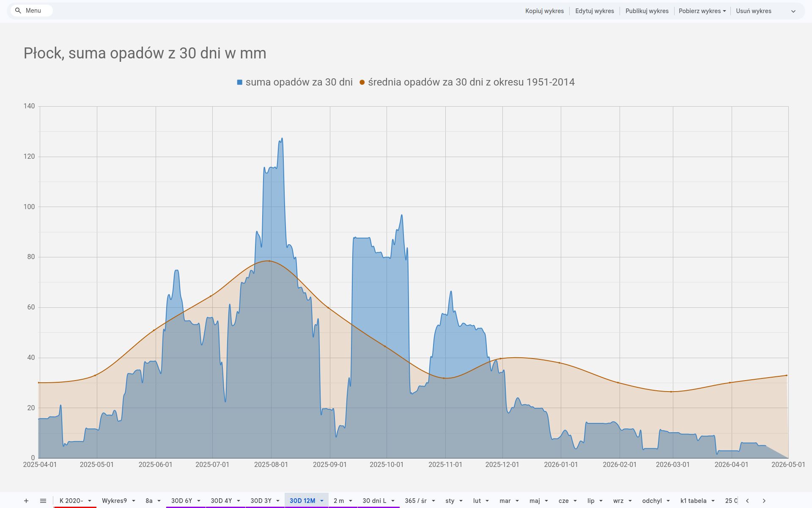Expand the Pobierz wykres dropdown
Screen dimensions: 812x508
pos(702,11)
